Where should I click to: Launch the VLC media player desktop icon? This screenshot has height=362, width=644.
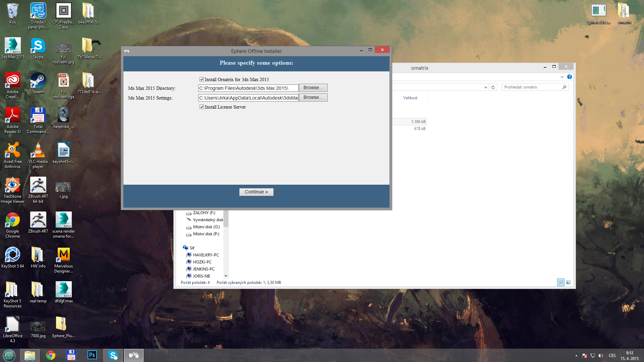(x=38, y=155)
